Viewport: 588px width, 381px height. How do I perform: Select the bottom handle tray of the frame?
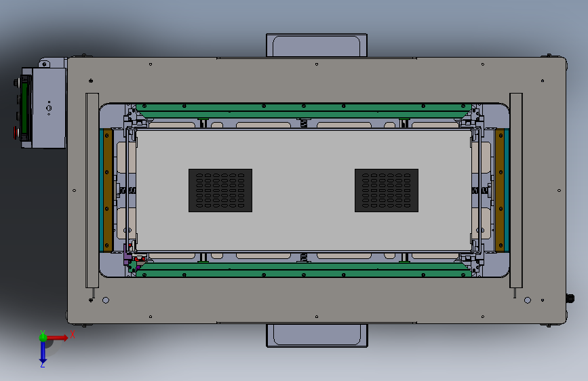(x=317, y=336)
